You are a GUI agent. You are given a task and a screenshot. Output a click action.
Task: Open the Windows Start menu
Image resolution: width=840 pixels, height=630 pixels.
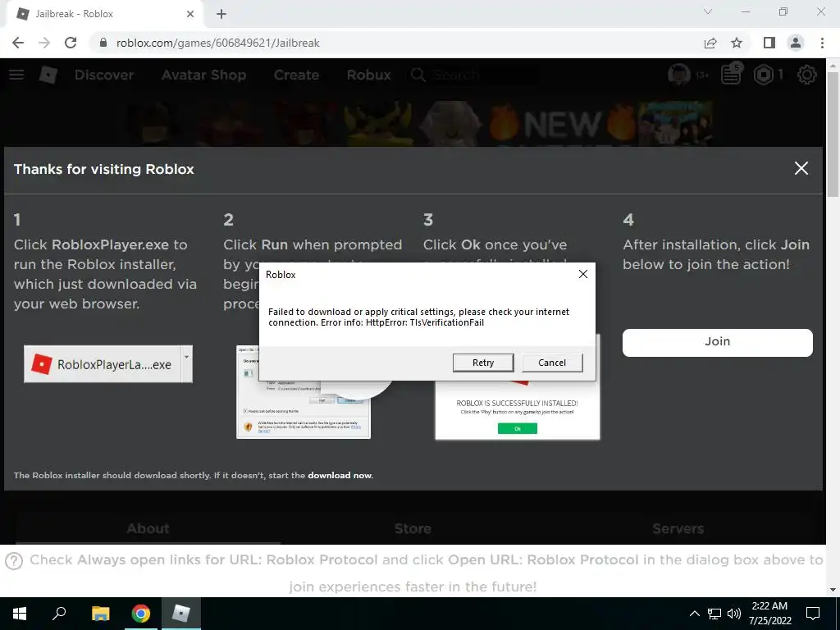tap(20, 614)
